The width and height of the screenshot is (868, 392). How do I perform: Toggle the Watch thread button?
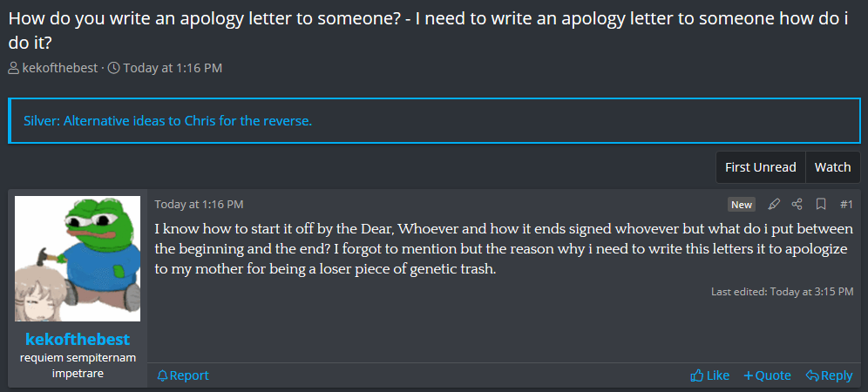[832, 167]
